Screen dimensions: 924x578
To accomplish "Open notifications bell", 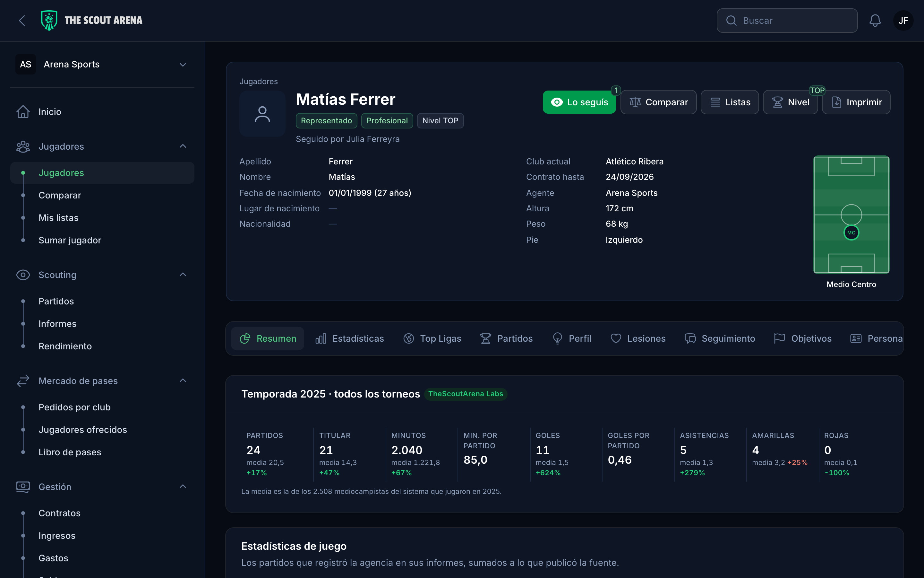I will 875,21.
